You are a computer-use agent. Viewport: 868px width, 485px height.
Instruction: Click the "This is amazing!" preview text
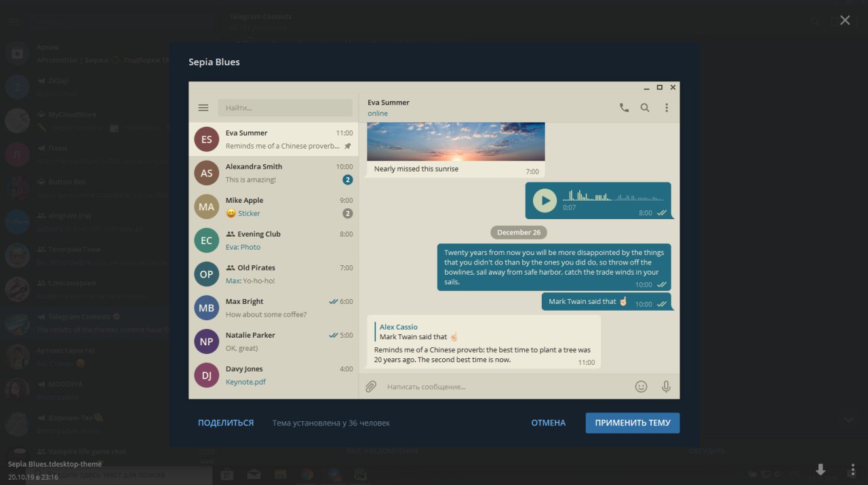pyautogui.click(x=251, y=180)
